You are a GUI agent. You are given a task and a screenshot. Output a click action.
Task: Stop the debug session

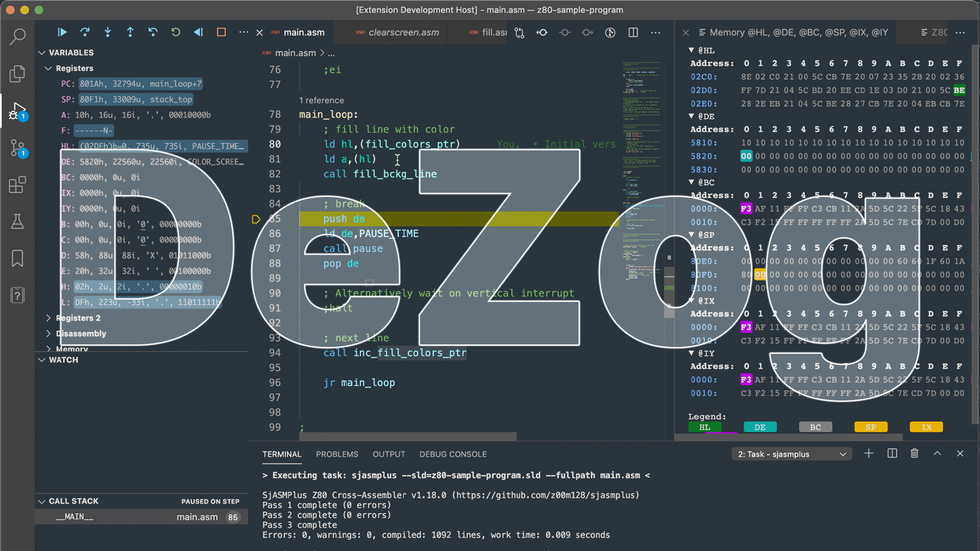pyautogui.click(x=221, y=32)
